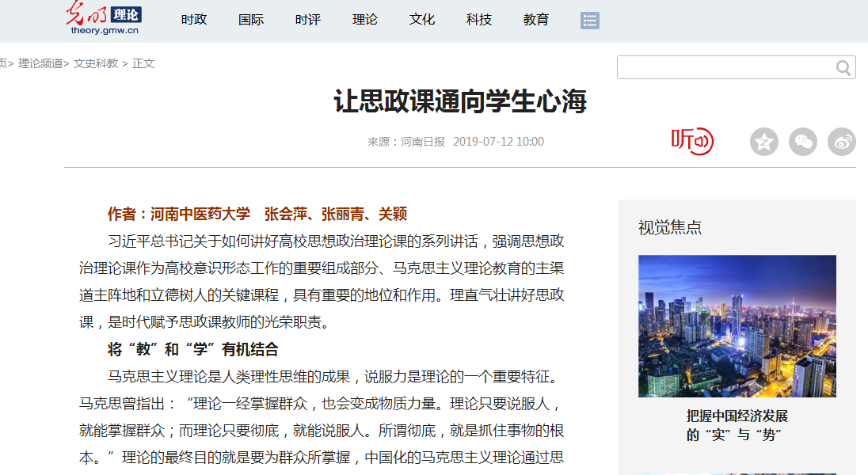This screenshot has height=475, width=868.
Task: Click the 理论频道 breadcrumb link
Action: click(40, 63)
